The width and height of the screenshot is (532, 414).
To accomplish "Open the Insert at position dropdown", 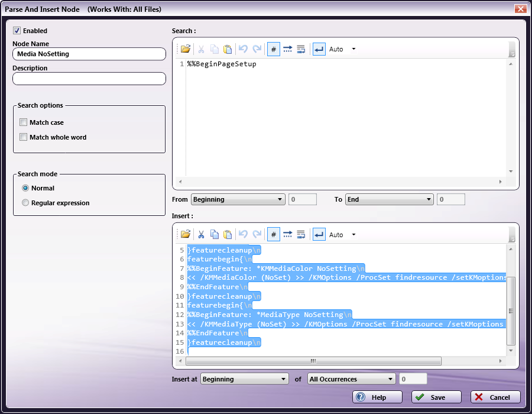I will tap(244, 379).
